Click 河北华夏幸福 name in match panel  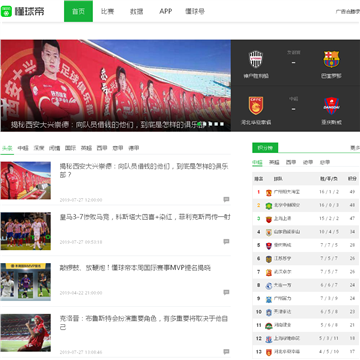coord(256,122)
